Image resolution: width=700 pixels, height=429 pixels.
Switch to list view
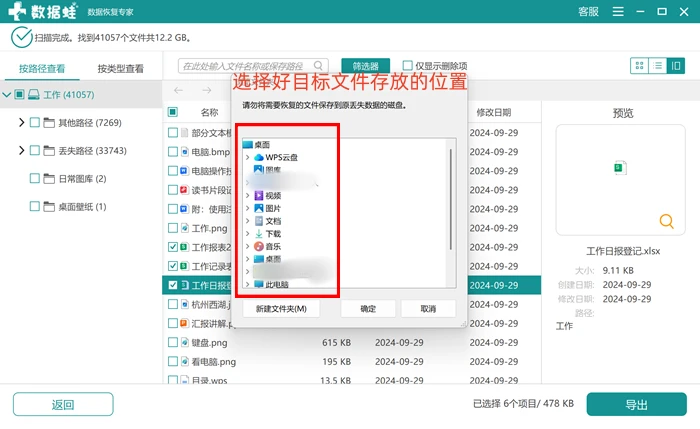(x=658, y=66)
